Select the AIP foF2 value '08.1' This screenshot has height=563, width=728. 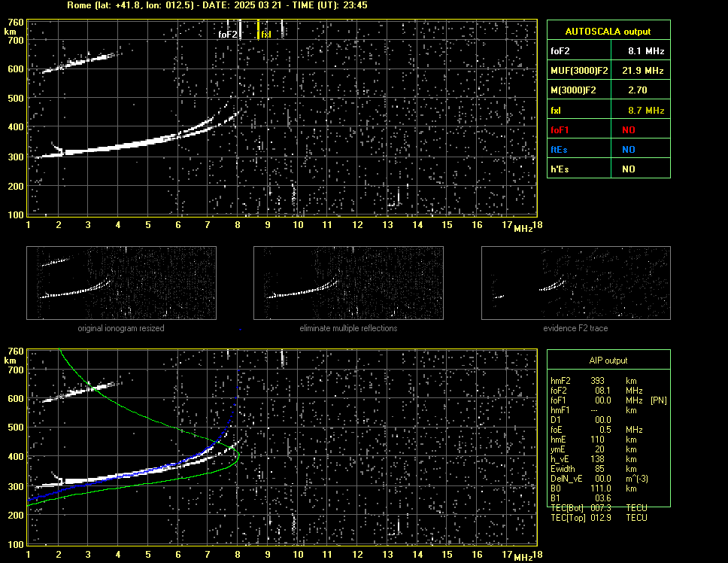[x=602, y=391]
